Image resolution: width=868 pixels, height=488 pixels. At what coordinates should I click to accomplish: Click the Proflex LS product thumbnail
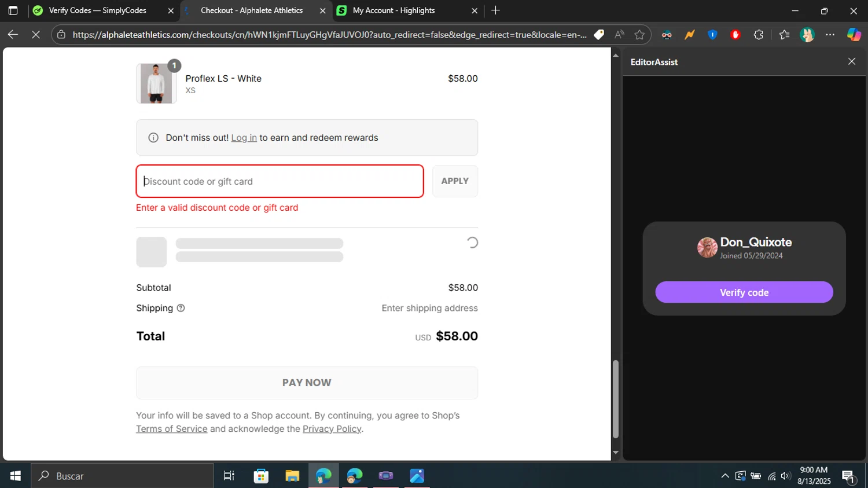point(156,84)
